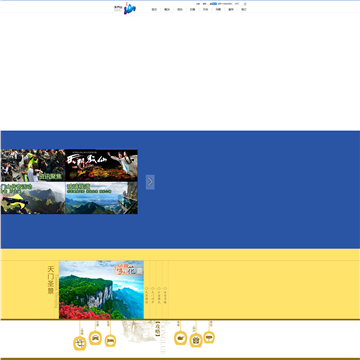The width and height of the screenshot is (360, 360).
Task: Click the blue badge in header utility bar
Action: (x=213, y=4)
